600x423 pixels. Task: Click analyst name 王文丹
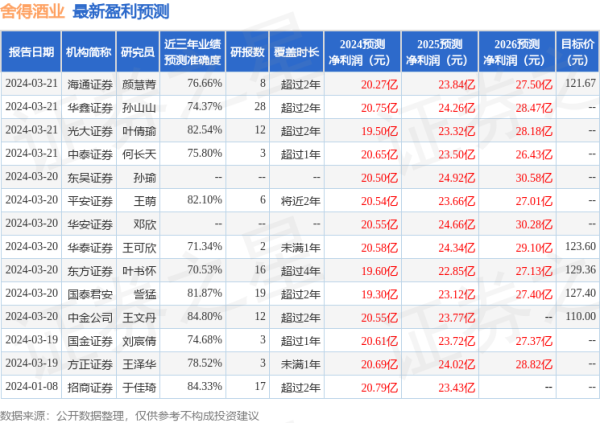click(x=139, y=318)
